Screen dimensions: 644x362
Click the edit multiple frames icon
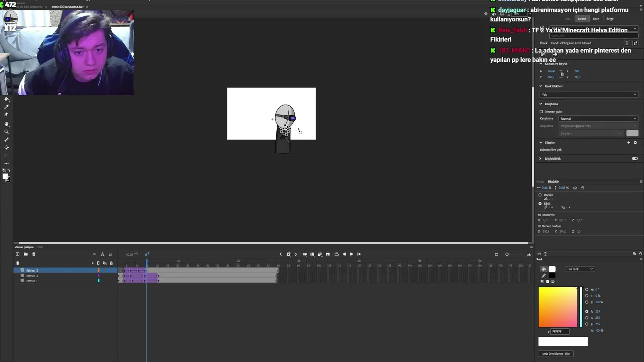click(x=312, y=254)
